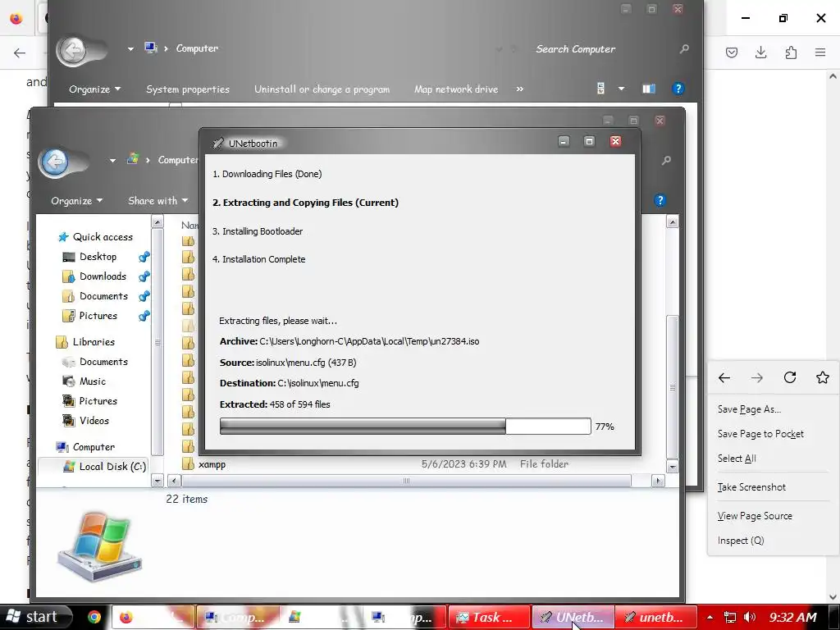Choose Save Page As... from the context menu
840x630 pixels.
pyautogui.click(x=750, y=409)
